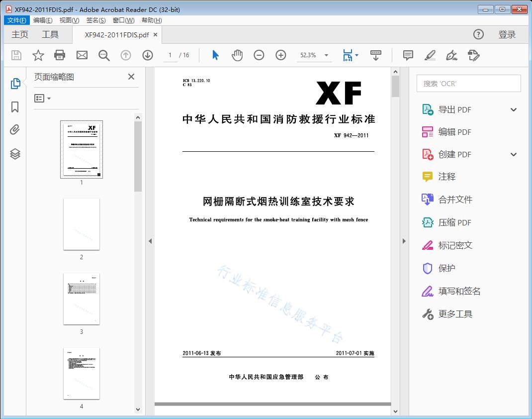Image resolution: width=532 pixels, height=419 pixels.
Task: Expand the 导出 PDF options chevron
Action: (513, 108)
